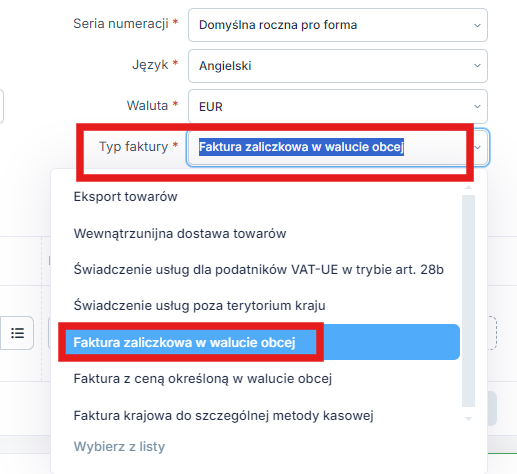Click the list icon button
Screen dimensions: 517x474
click(x=17, y=333)
